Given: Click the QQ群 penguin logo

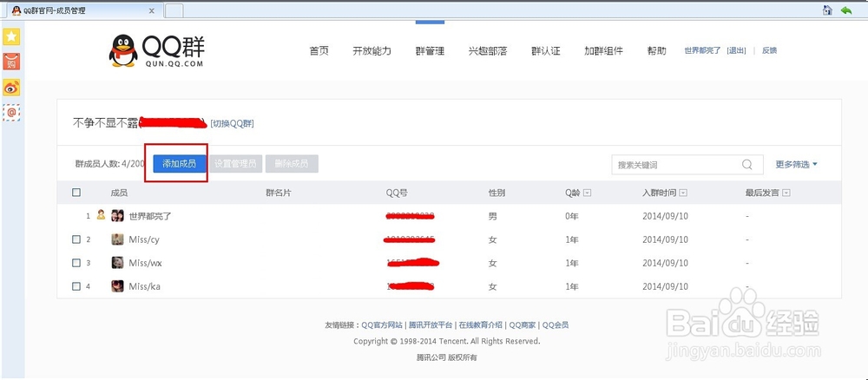Looking at the screenshot, I should 156,51.
